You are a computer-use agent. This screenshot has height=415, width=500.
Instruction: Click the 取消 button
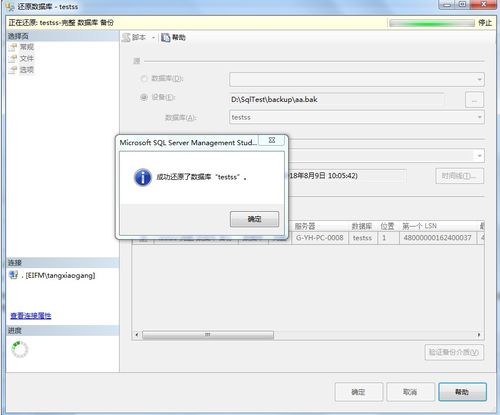pos(410,392)
